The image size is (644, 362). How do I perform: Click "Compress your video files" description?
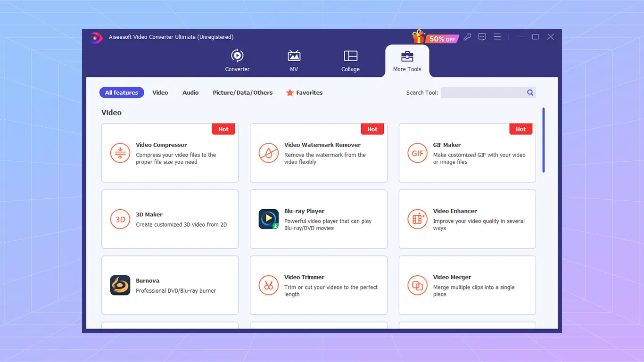(176, 158)
